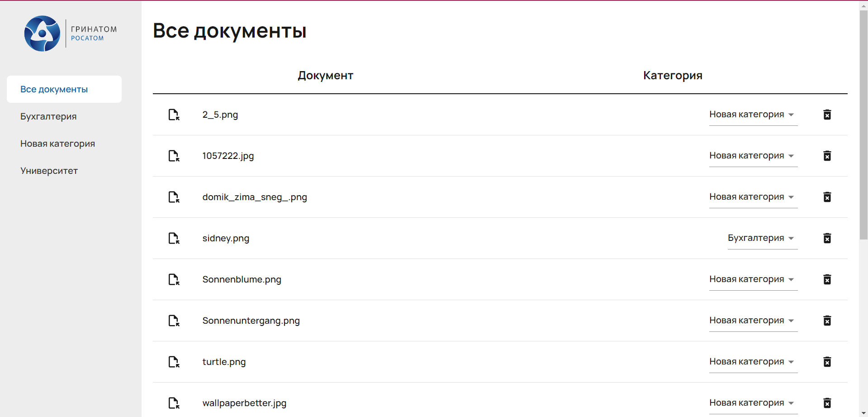Click file icon next to wallpaperbetter.jpg

[x=174, y=403]
